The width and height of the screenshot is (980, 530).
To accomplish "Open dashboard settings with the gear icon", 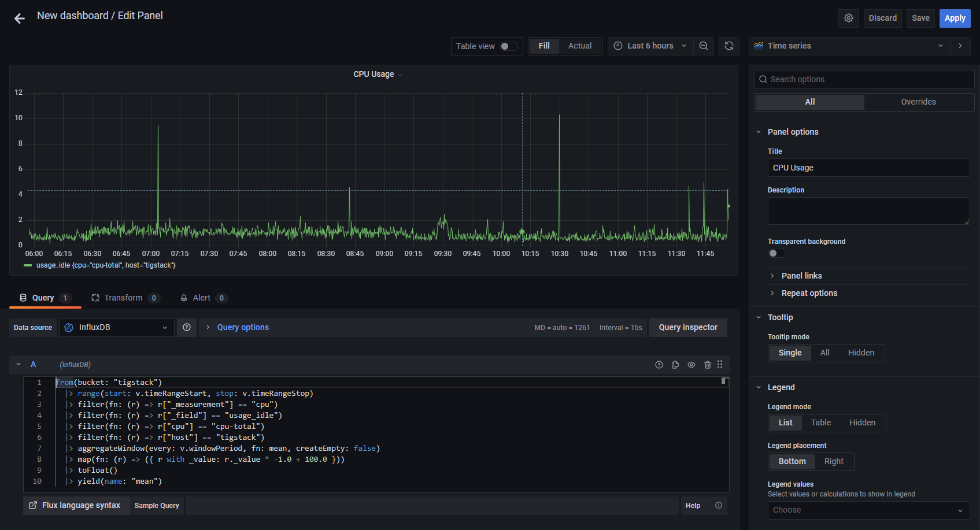I will 848,18.
